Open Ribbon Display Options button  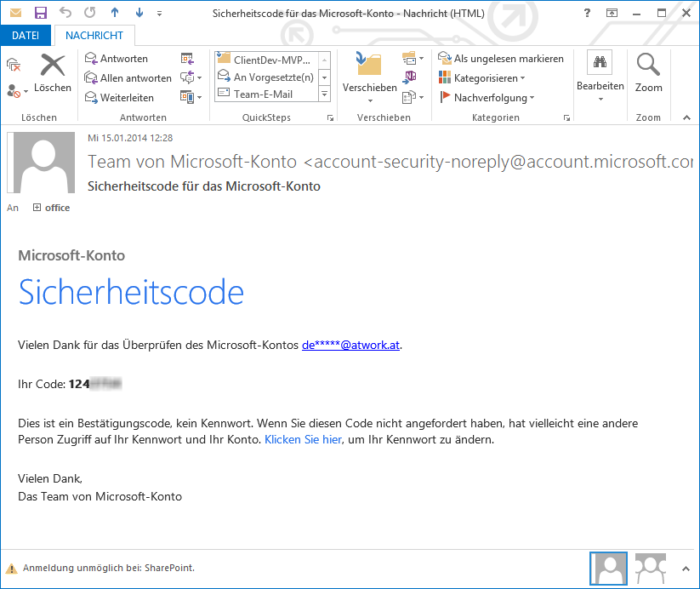[612, 13]
